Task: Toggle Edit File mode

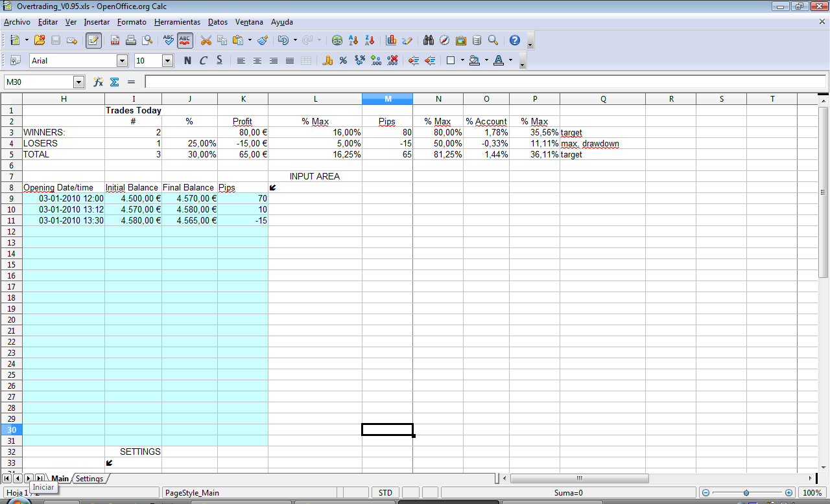Action: click(93, 40)
